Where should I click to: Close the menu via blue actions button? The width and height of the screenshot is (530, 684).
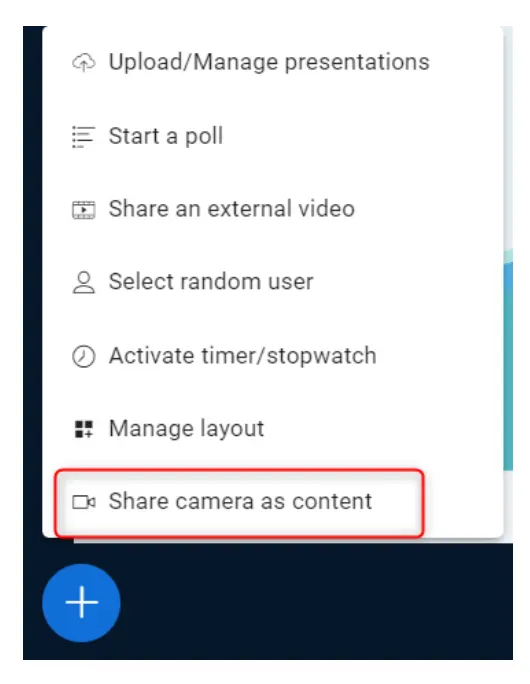(x=82, y=603)
